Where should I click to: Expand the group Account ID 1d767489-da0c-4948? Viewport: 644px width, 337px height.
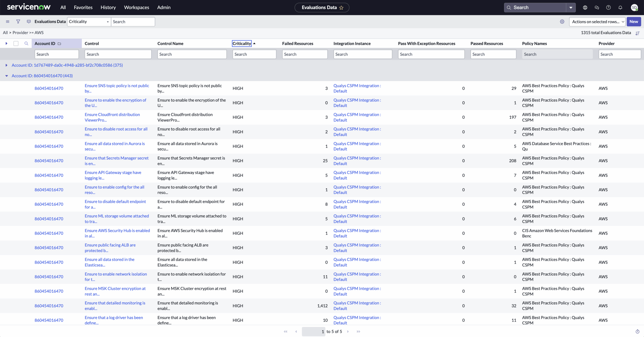click(7, 65)
